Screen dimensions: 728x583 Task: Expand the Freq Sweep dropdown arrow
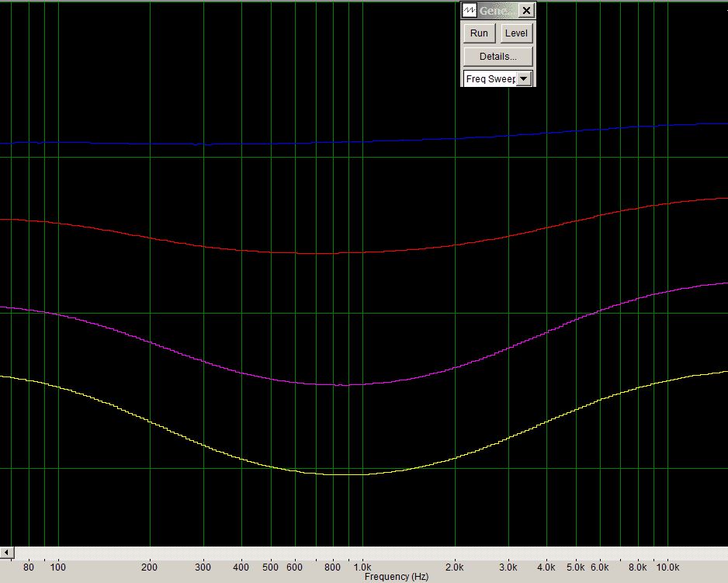tap(524, 78)
